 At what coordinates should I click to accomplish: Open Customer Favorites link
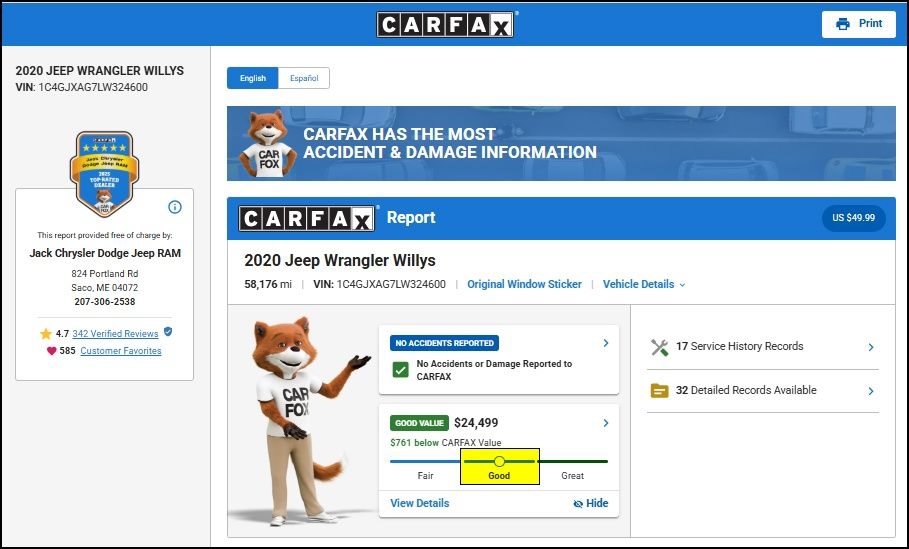121,351
